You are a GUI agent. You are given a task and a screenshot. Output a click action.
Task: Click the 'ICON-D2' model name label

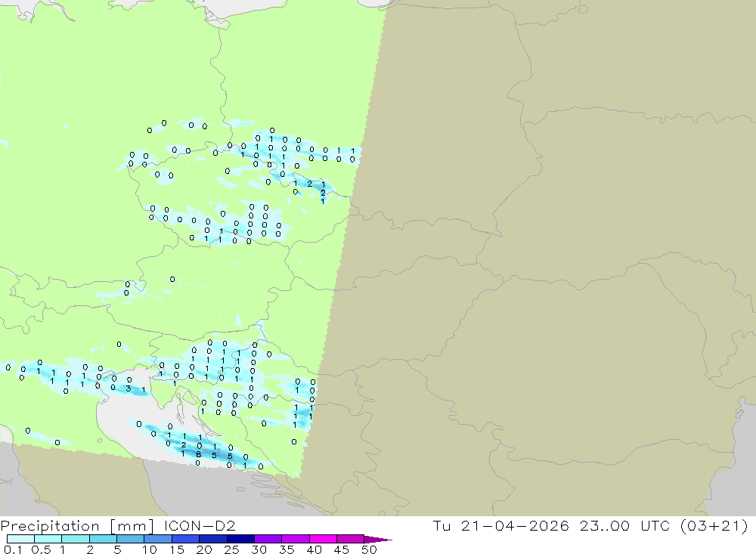click(200, 525)
